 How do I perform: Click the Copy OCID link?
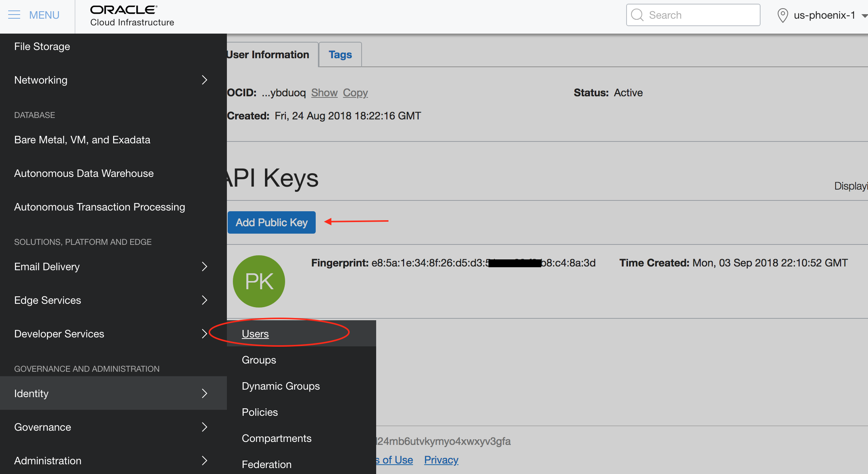pyautogui.click(x=355, y=93)
